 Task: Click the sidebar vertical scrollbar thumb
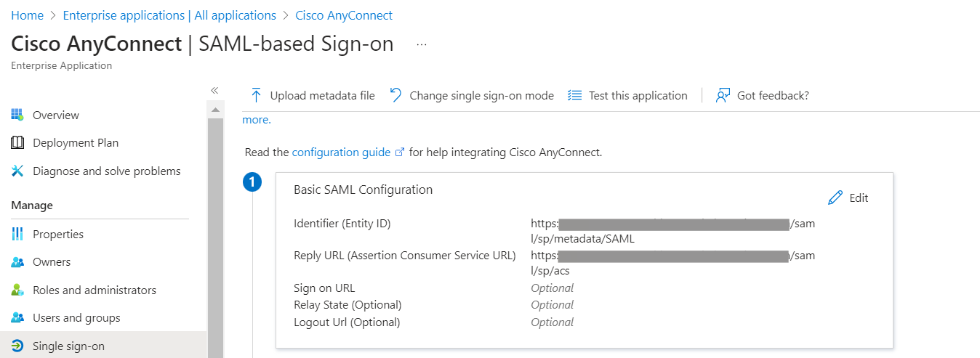pos(215,238)
